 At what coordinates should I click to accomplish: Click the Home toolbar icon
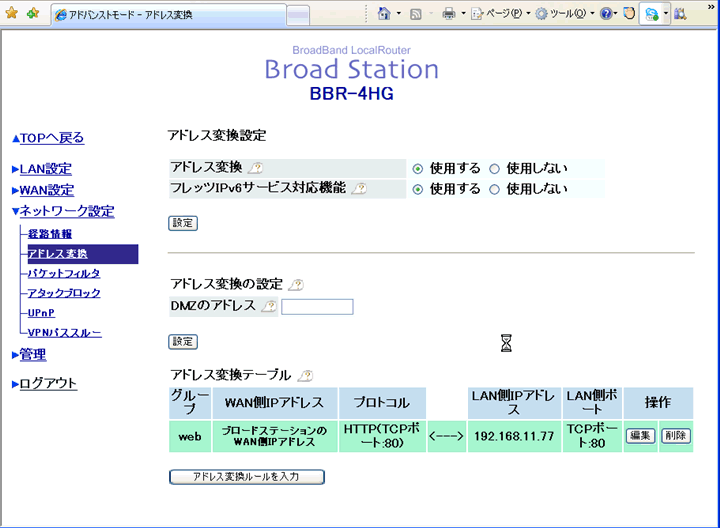tap(384, 14)
